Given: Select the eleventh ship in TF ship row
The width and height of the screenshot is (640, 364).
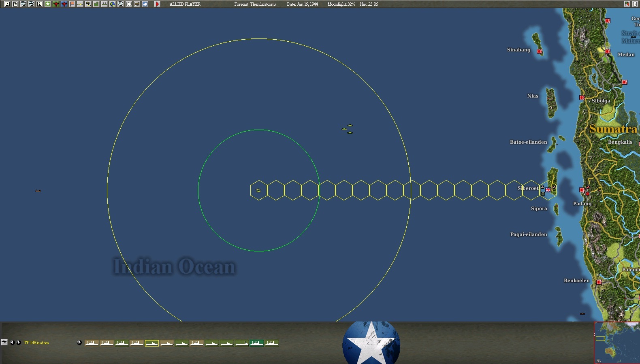Looking at the screenshot, I should pos(242,343).
